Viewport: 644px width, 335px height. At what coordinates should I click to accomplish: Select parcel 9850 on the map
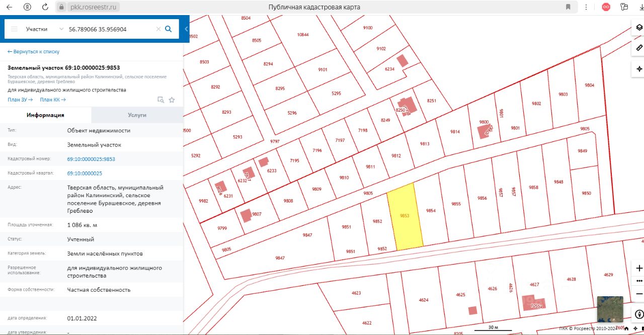(x=586, y=193)
